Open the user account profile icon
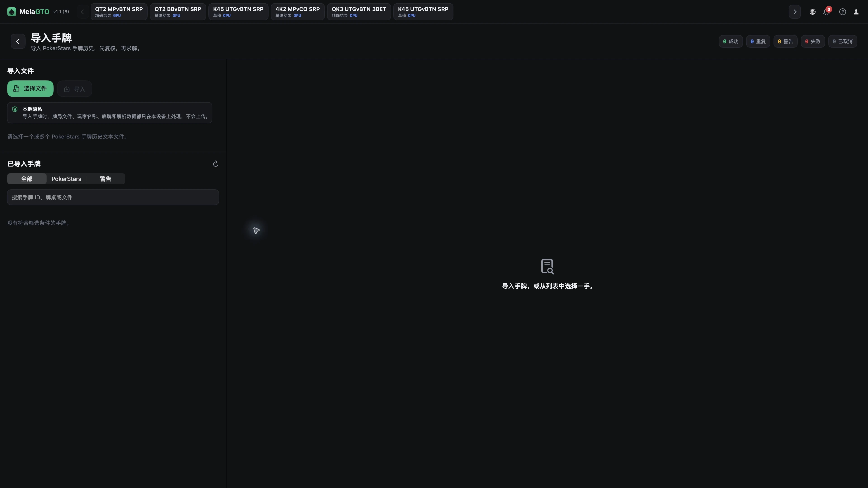Screen dimensions: 868x488 point(856,12)
